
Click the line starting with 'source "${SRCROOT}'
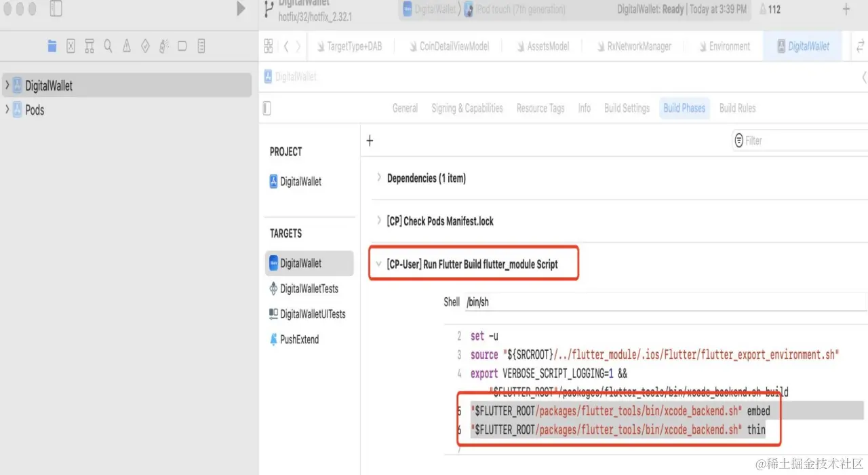tap(654, 355)
